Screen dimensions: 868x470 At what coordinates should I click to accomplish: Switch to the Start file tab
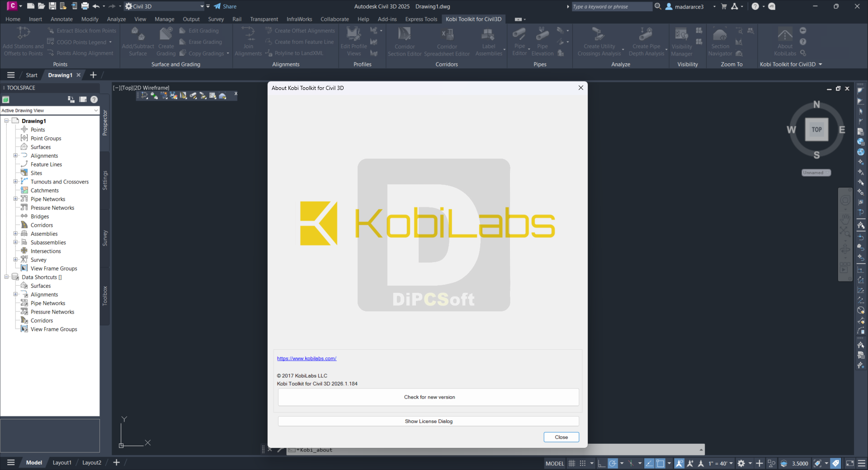(x=31, y=75)
